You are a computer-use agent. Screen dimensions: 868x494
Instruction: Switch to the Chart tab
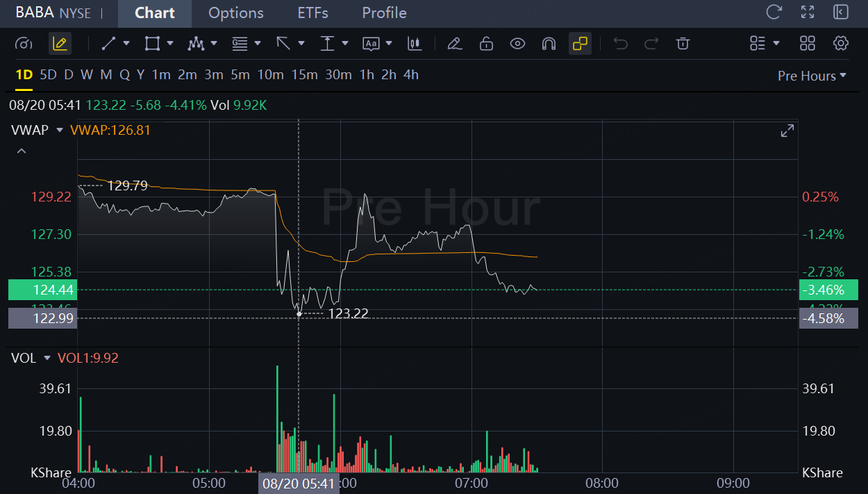(155, 13)
